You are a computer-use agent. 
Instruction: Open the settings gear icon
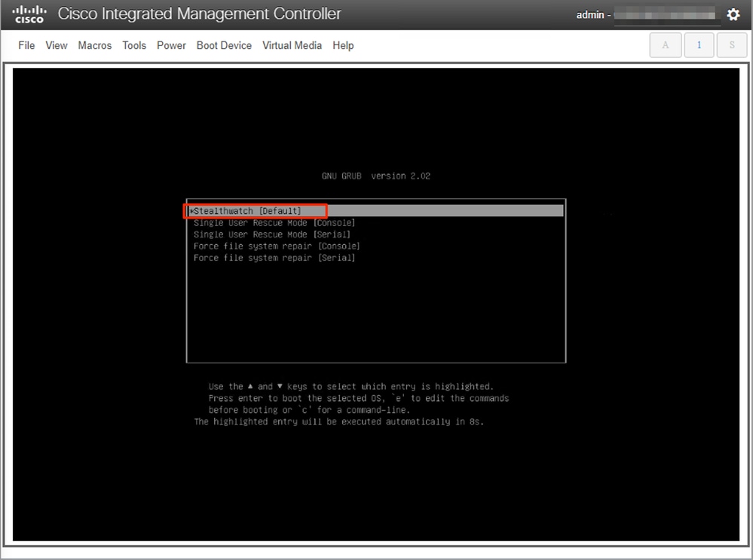pos(733,15)
